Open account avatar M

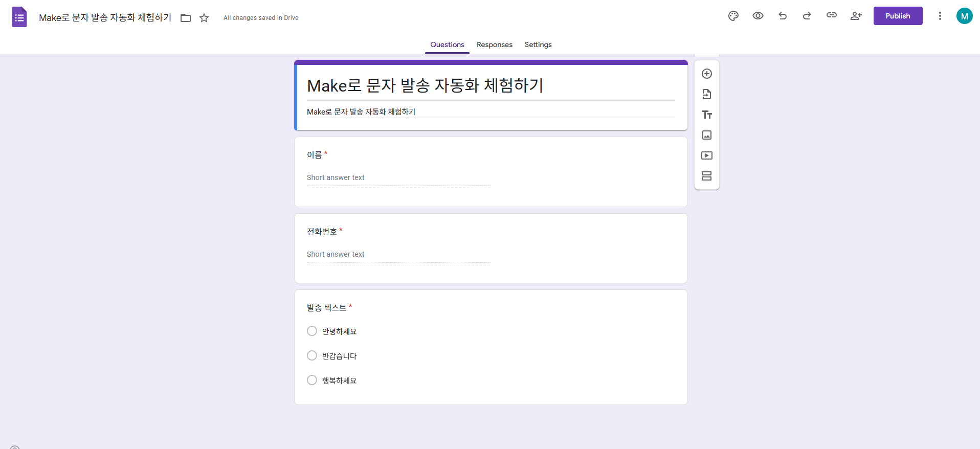coord(964,16)
